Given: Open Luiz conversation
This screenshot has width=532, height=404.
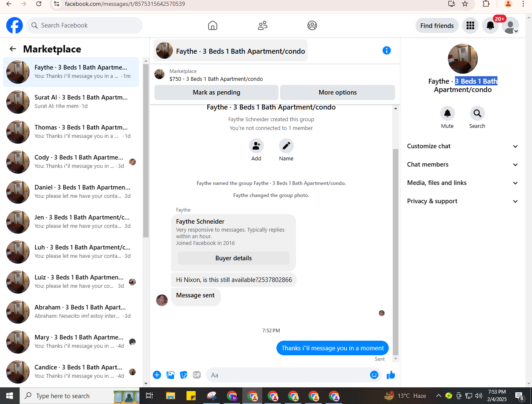Looking at the screenshot, I should coord(71,282).
